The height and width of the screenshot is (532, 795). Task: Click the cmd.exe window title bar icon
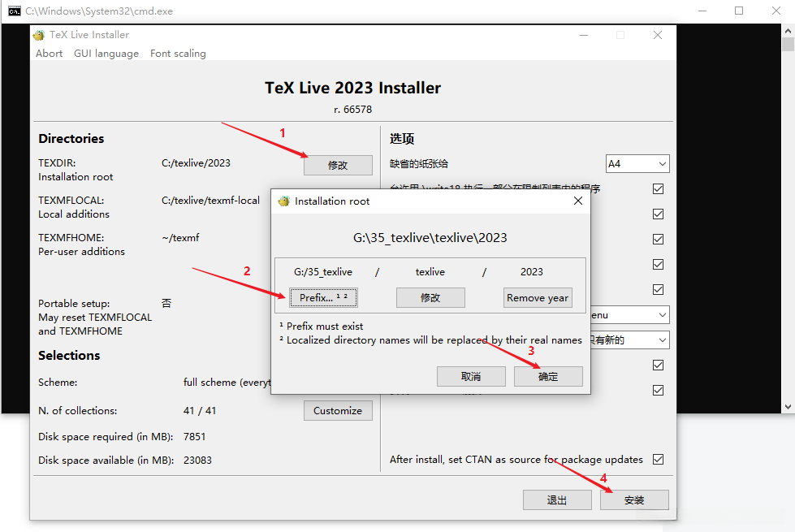pos(15,11)
